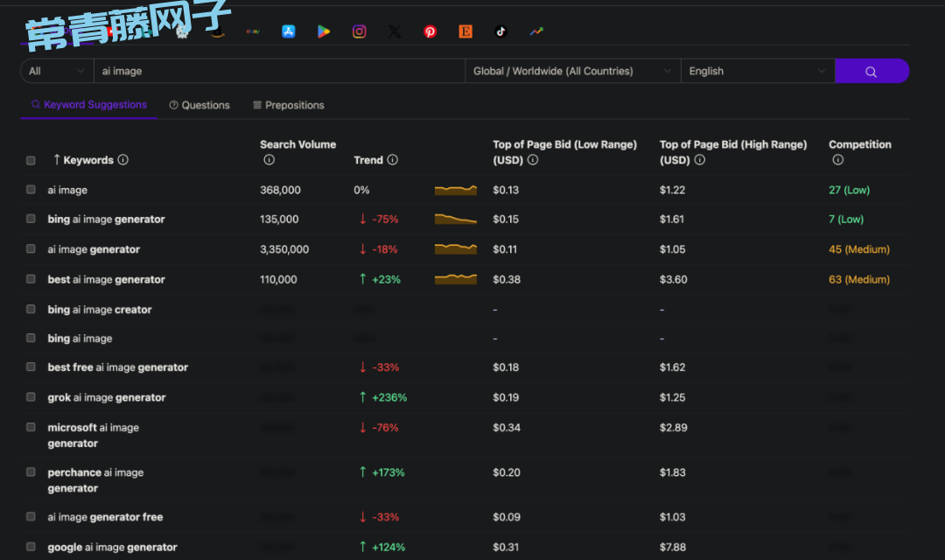The image size is (945, 560).
Task: Click the Competition column info icon
Action: [x=837, y=160]
